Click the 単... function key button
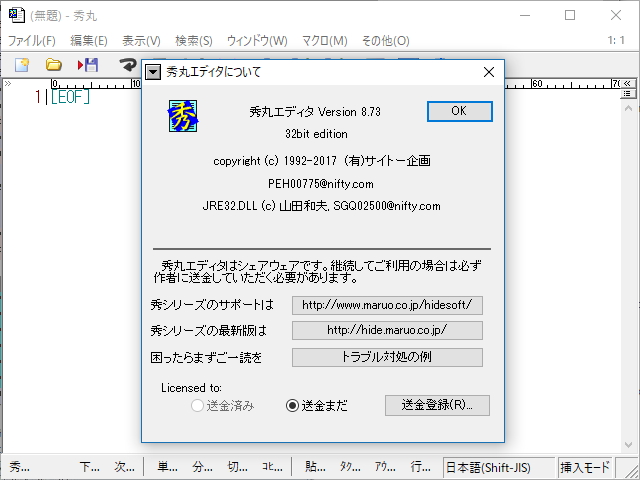 (167, 466)
